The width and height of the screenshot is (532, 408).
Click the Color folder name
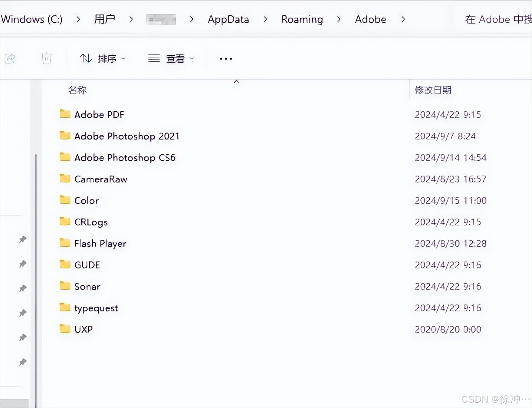tap(87, 201)
